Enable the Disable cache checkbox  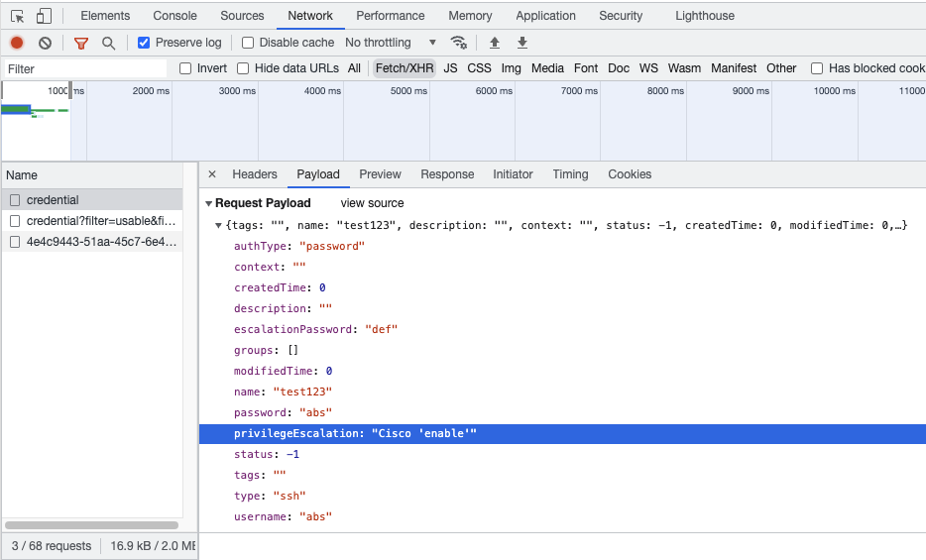point(248,43)
